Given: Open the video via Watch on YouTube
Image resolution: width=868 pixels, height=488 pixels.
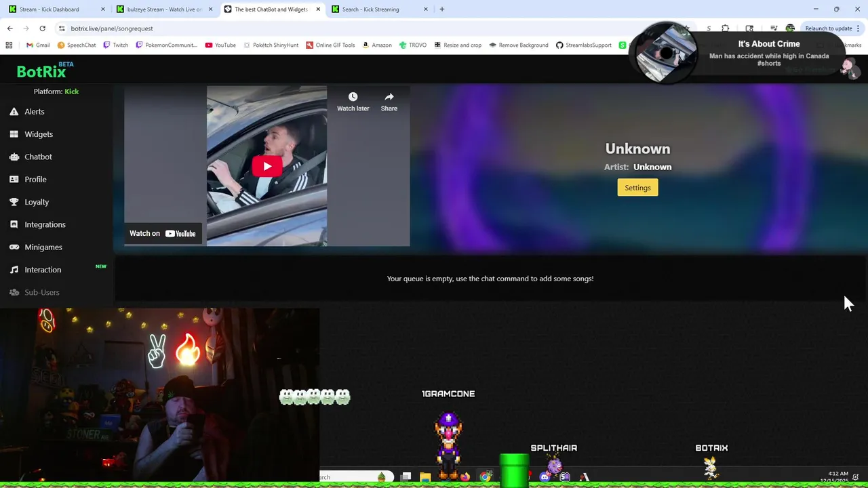Looking at the screenshot, I should click(x=163, y=233).
